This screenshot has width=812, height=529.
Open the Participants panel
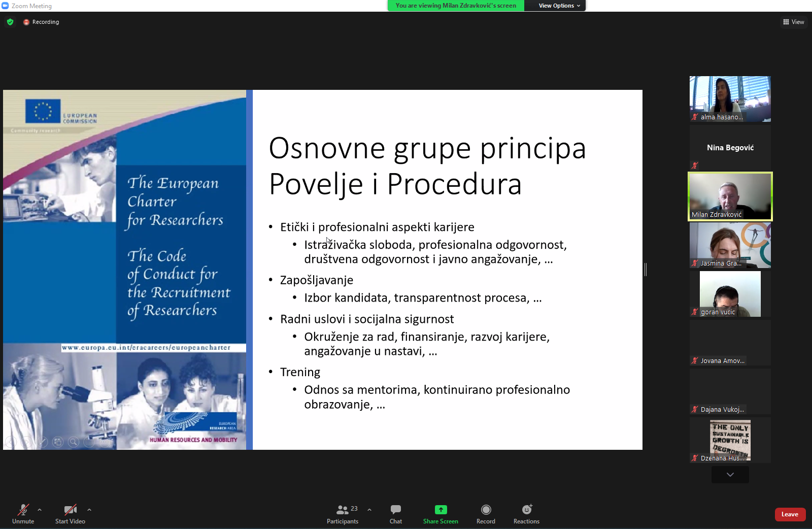pos(343,514)
